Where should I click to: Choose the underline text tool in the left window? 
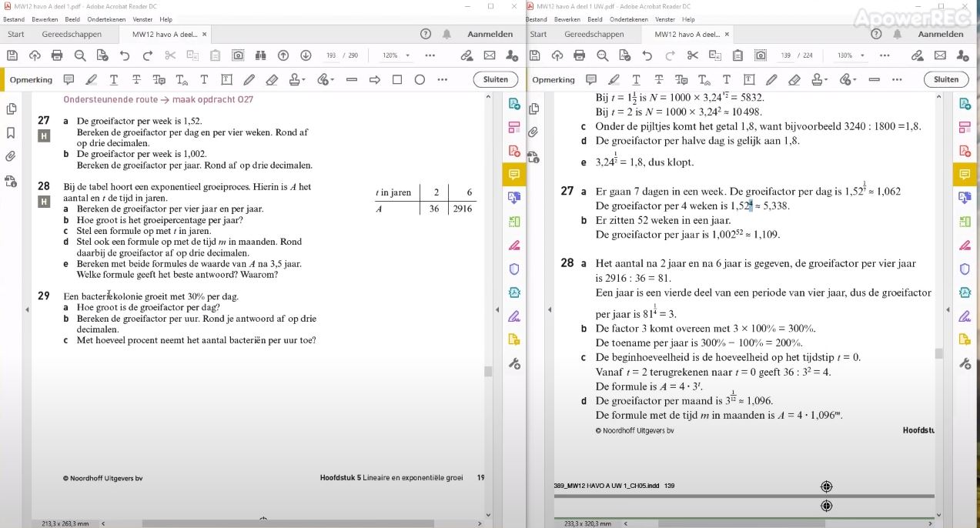point(114,79)
